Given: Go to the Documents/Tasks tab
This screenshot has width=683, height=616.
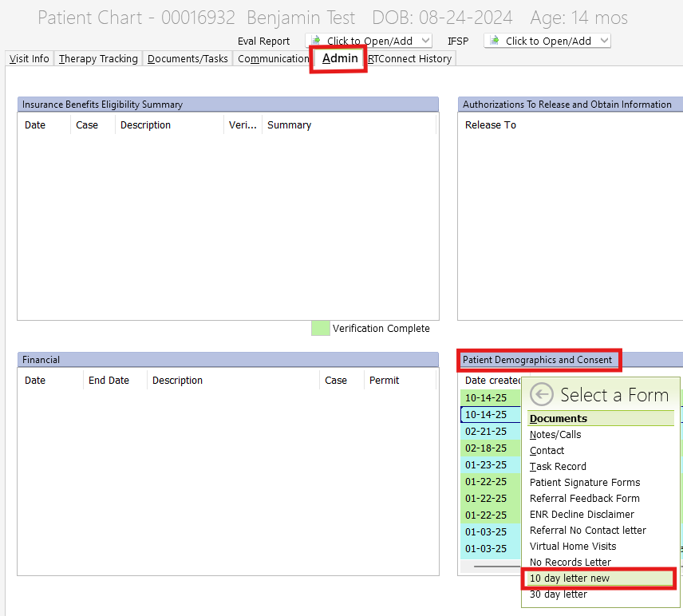Looking at the screenshot, I should [x=188, y=59].
